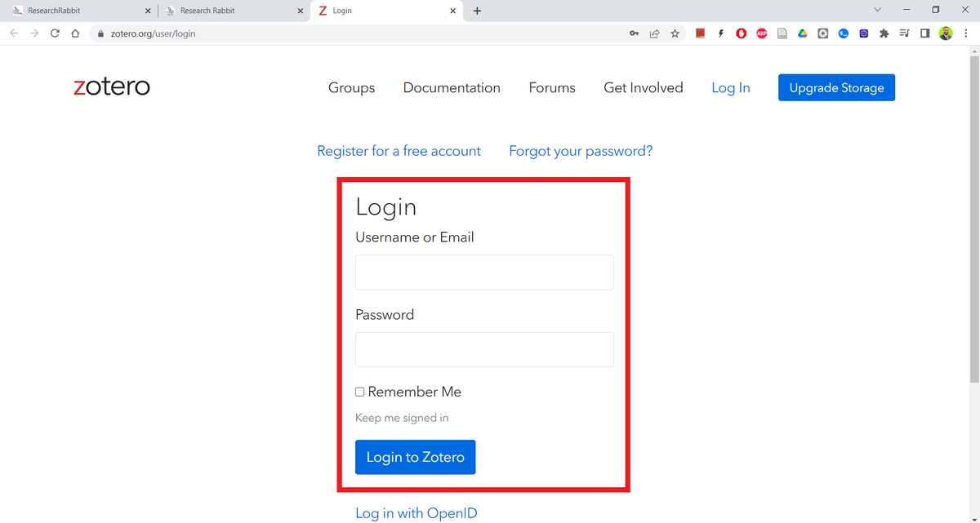The image size is (980, 523).
Task: Toggle the browser side panel
Action: click(924, 33)
